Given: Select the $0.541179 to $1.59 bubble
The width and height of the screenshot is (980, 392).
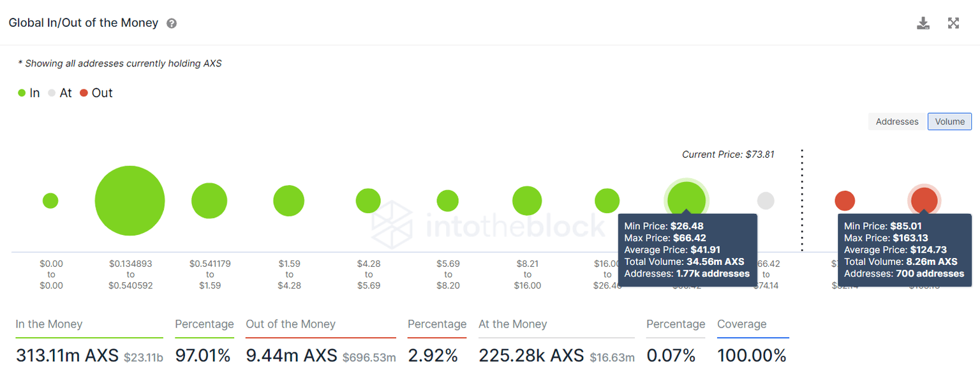Looking at the screenshot, I should pyautogui.click(x=209, y=201).
